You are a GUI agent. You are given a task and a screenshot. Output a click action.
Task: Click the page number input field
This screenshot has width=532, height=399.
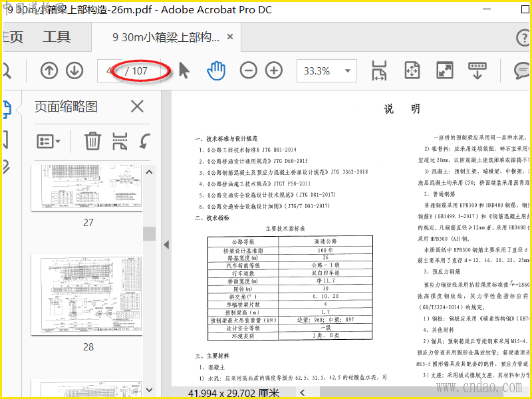(110, 70)
